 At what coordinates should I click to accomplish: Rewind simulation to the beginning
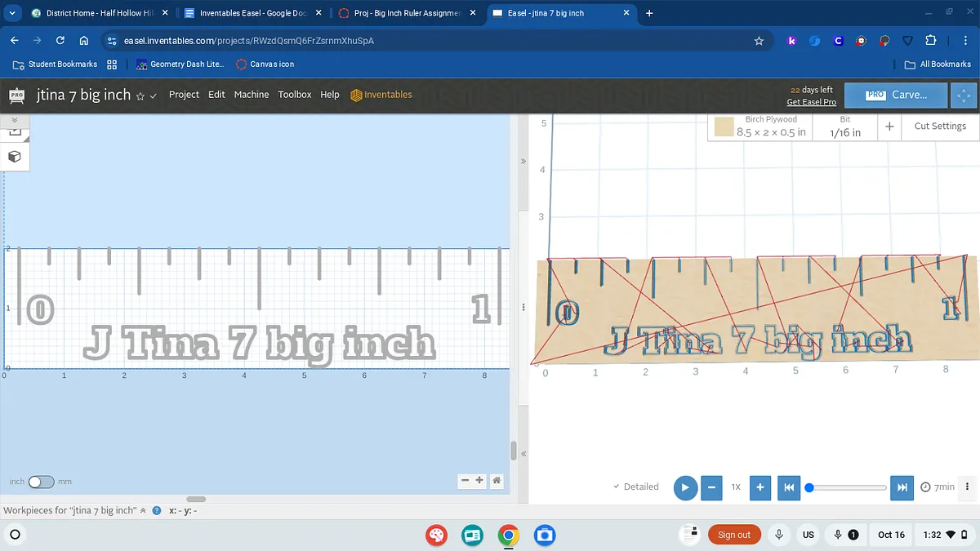click(788, 487)
